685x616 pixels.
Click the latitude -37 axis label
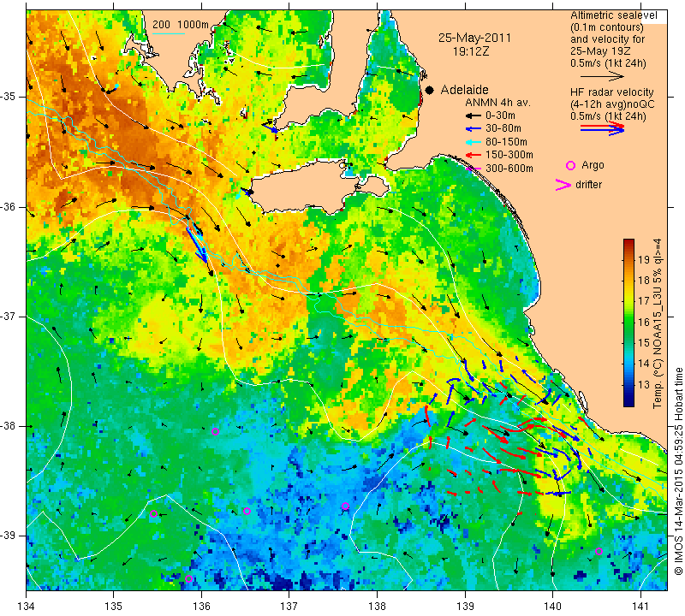8,316
